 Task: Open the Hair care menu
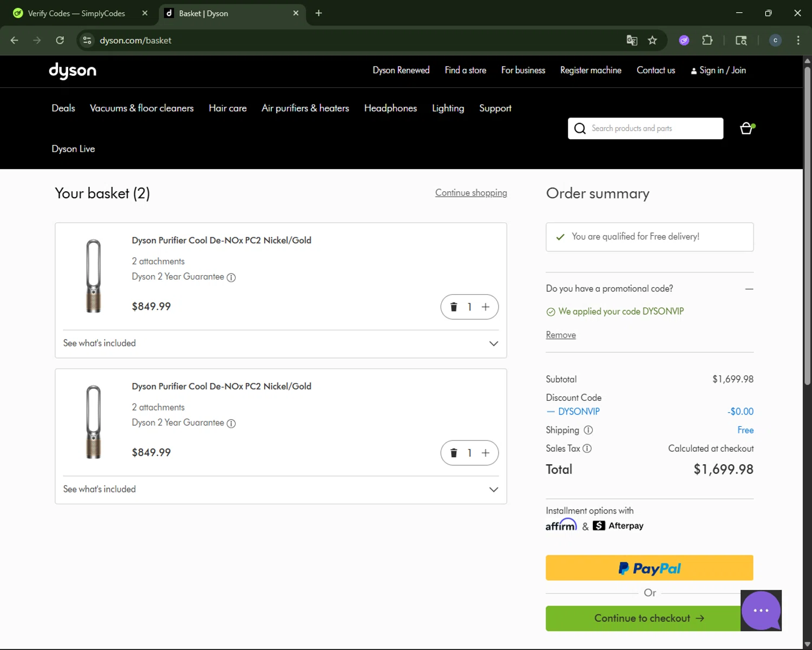tap(227, 108)
